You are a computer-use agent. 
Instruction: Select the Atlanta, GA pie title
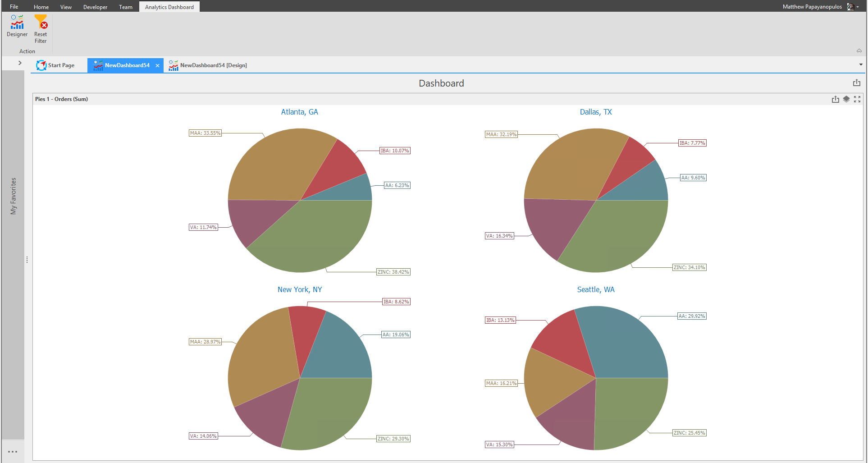[299, 112]
